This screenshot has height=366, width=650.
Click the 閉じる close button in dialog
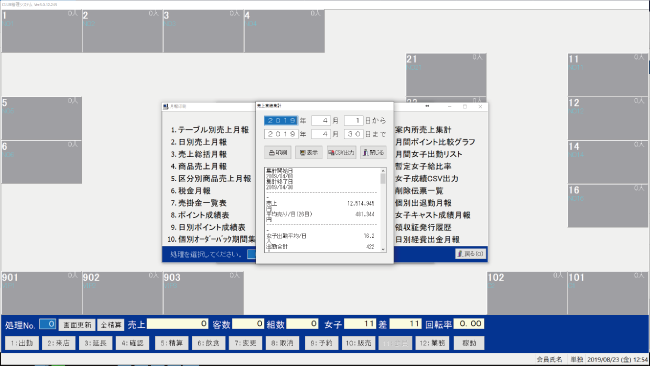374,153
